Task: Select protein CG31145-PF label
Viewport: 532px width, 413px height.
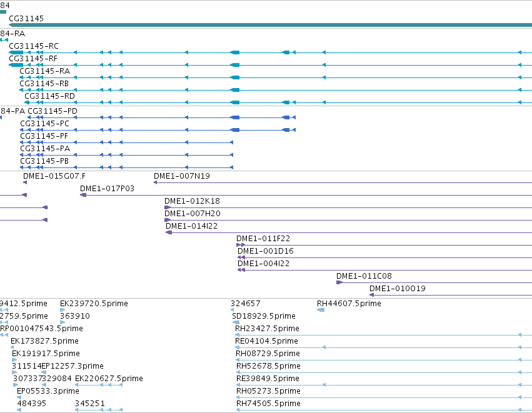Action: [44, 136]
